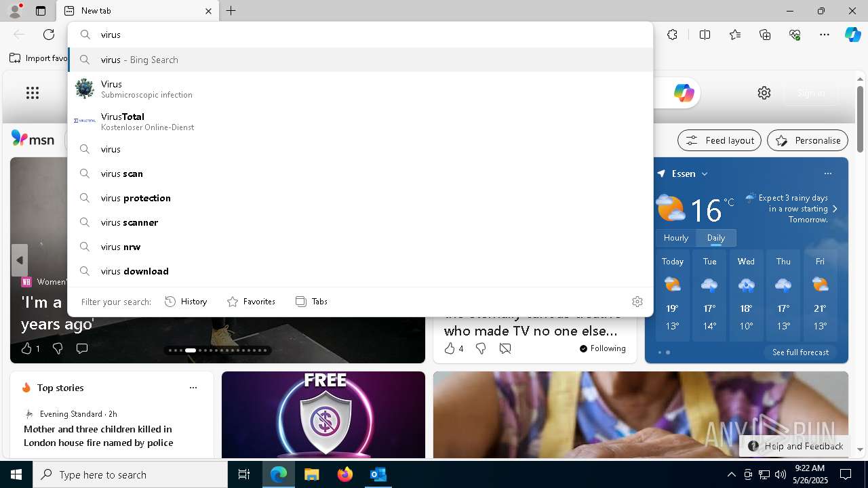Click the msn logo
Viewport: 868px width, 488px height.
pyautogui.click(x=33, y=139)
